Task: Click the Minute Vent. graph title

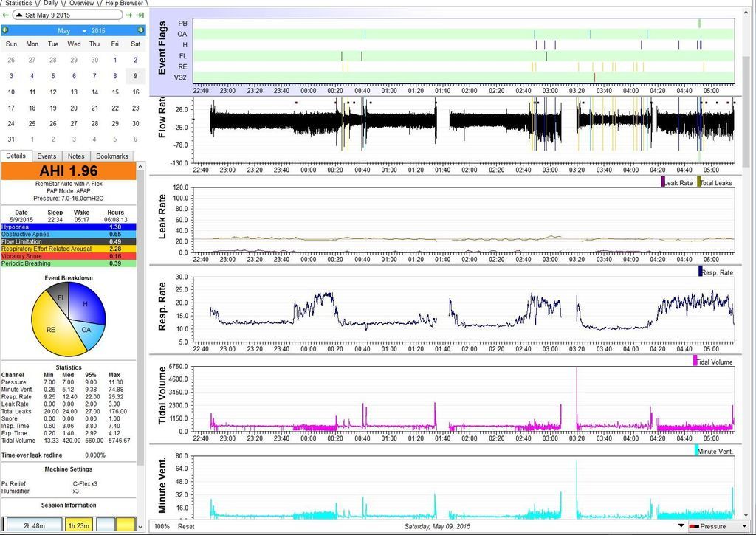Action: click(x=162, y=485)
